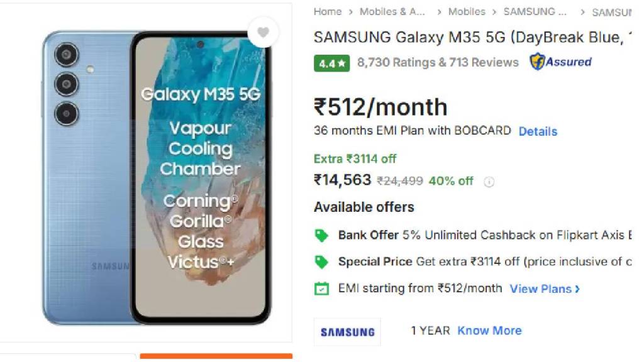Screen dimensions: 644x362
Task: Open SAMSUNG ... breadcrumb category
Action: pyautogui.click(x=535, y=11)
